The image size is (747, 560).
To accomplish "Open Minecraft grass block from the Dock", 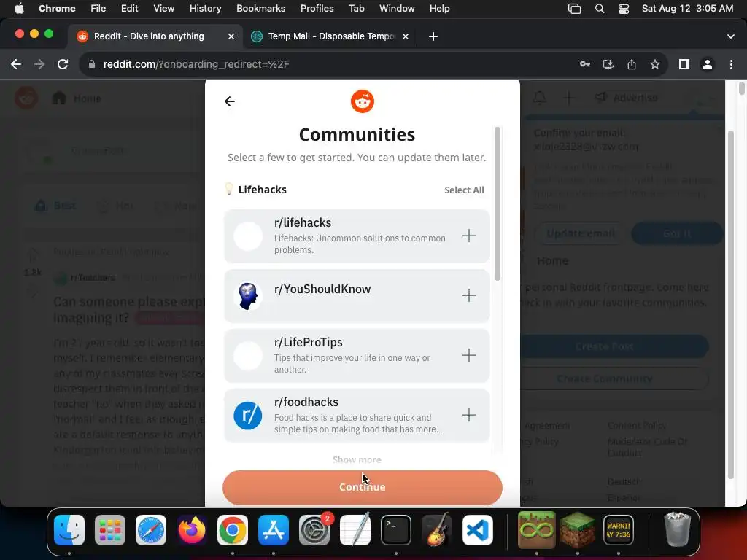I will coord(578,530).
